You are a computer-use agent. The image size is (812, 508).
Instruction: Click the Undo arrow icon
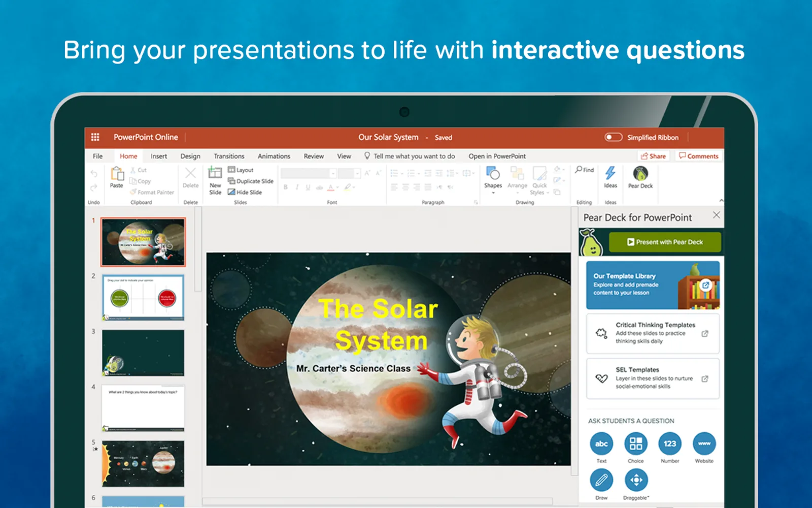[94, 173]
